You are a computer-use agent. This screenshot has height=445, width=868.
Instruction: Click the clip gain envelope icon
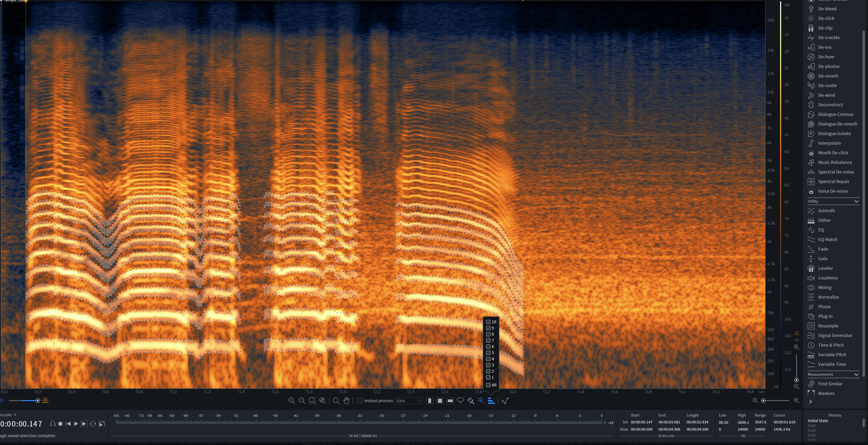pos(505,400)
